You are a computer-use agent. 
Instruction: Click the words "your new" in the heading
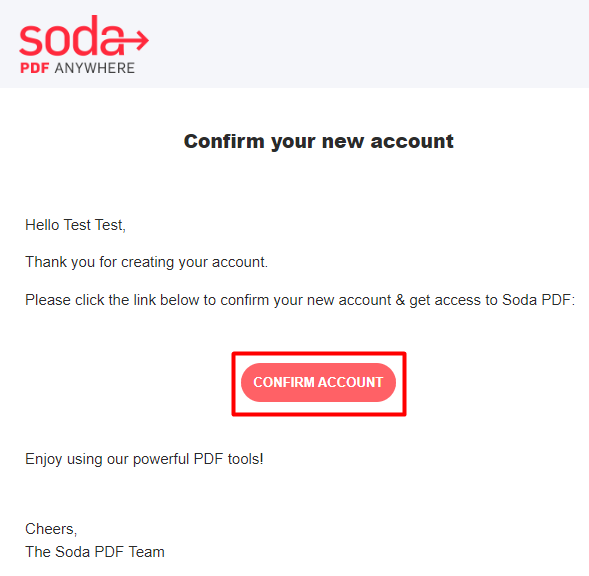tap(317, 141)
